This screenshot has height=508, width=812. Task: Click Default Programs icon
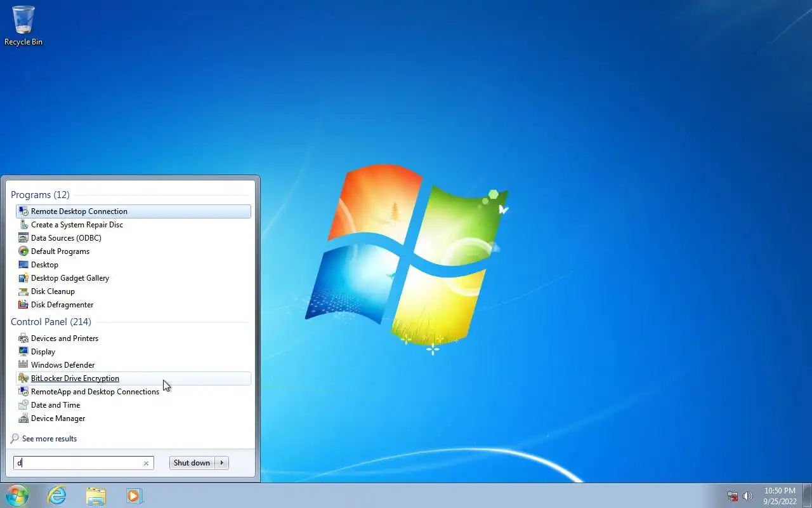[x=23, y=251]
